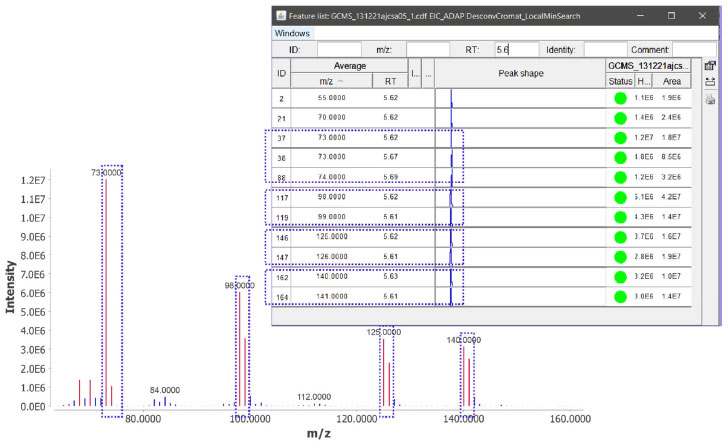Click the print icon in side toolbar
This screenshot has height=445, width=728.
[x=710, y=99]
